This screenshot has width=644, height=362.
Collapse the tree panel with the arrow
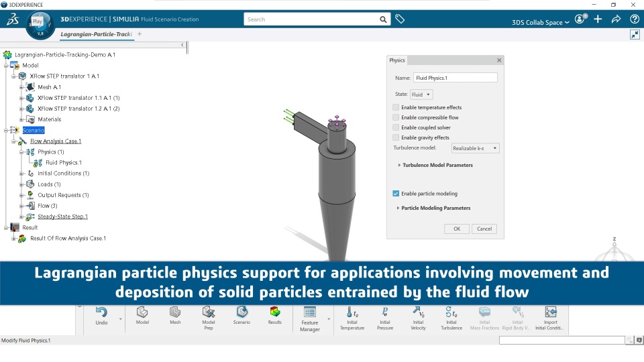[182, 45]
